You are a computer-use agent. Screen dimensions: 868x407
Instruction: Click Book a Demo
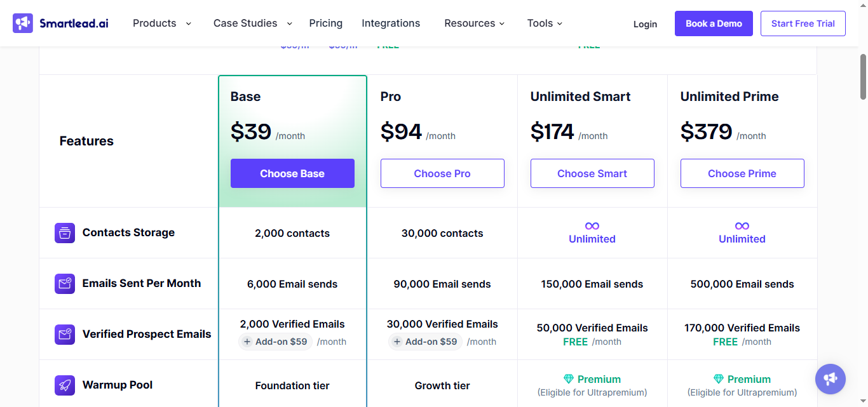click(714, 23)
